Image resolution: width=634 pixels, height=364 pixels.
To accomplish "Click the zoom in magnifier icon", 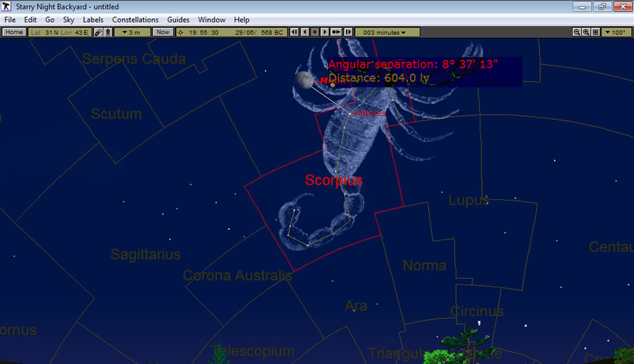I will [586, 32].
